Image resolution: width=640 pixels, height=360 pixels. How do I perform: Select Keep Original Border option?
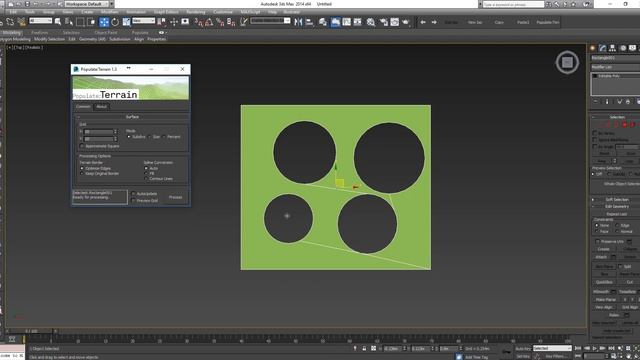(82, 173)
